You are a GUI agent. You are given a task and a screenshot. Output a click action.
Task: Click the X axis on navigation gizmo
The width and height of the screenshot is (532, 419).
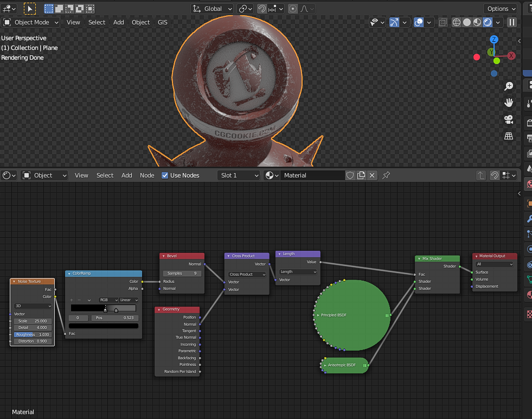pos(511,56)
